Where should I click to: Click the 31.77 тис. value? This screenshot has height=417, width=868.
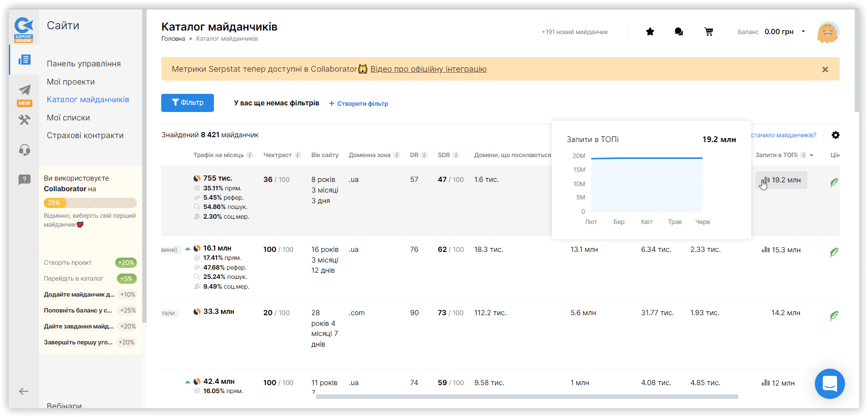(x=658, y=313)
